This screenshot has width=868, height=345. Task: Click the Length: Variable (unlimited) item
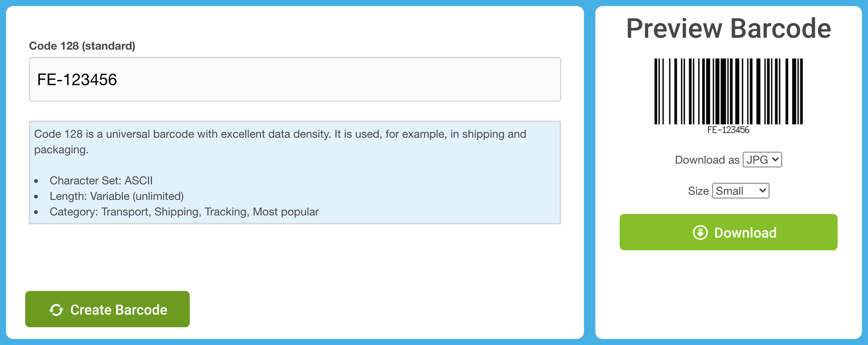click(117, 196)
